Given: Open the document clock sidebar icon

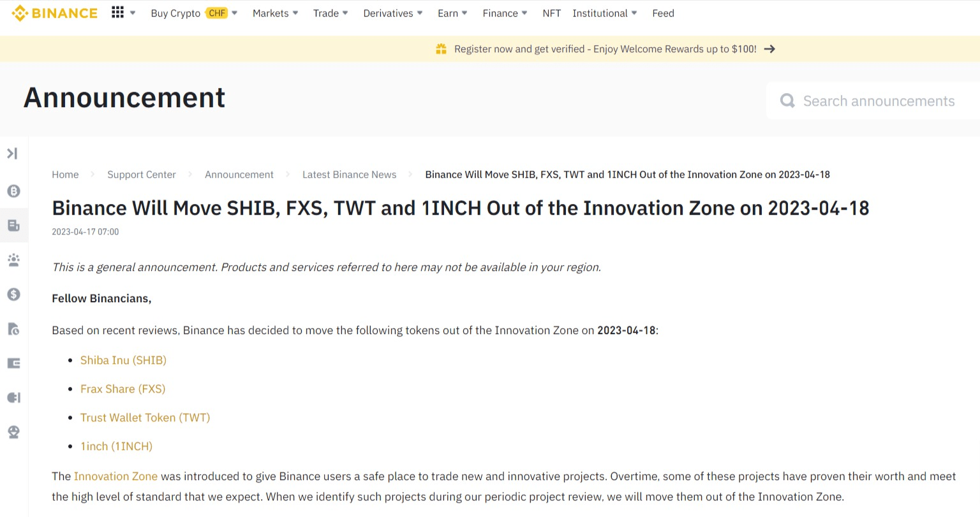Looking at the screenshot, I should pyautogui.click(x=13, y=328).
